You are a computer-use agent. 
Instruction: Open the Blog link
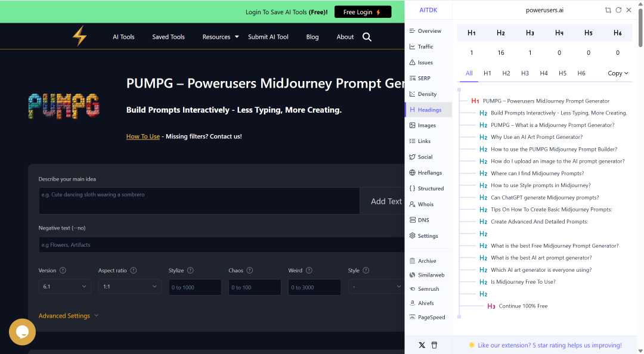click(x=312, y=37)
